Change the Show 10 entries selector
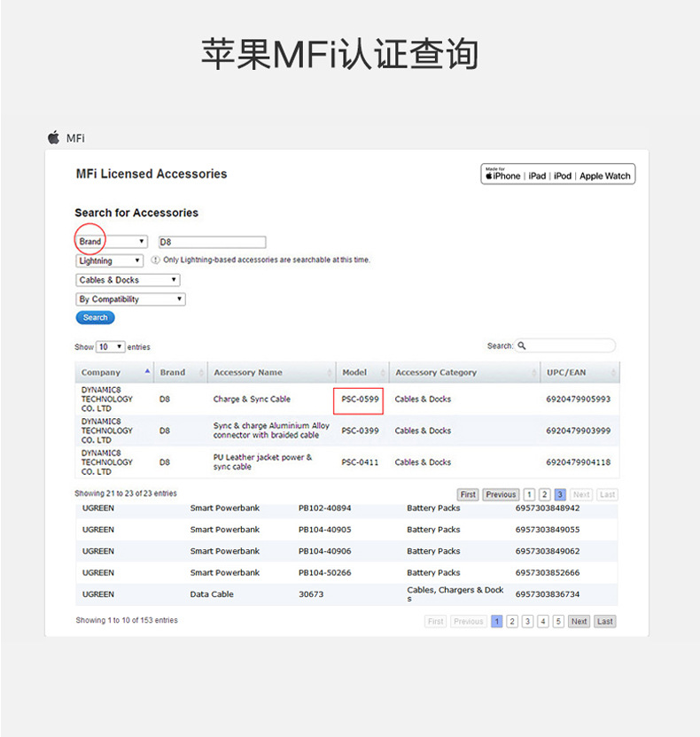The image size is (700, 737). 111,347
